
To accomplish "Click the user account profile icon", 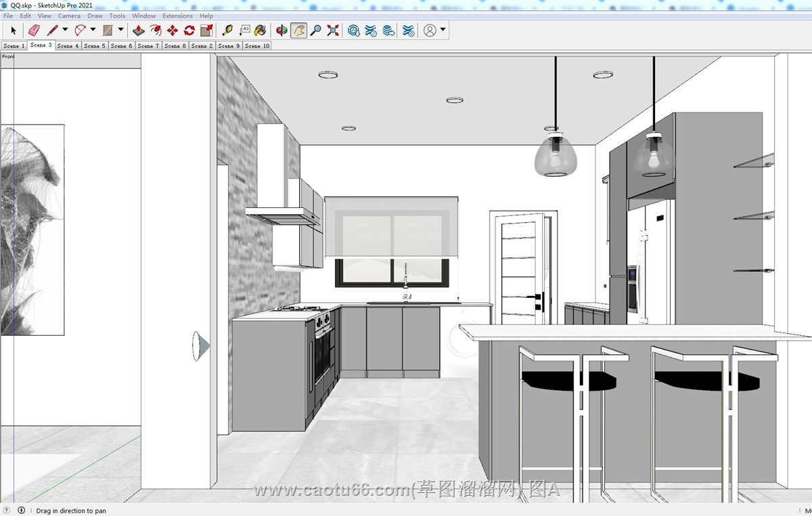I will (430, 30).
